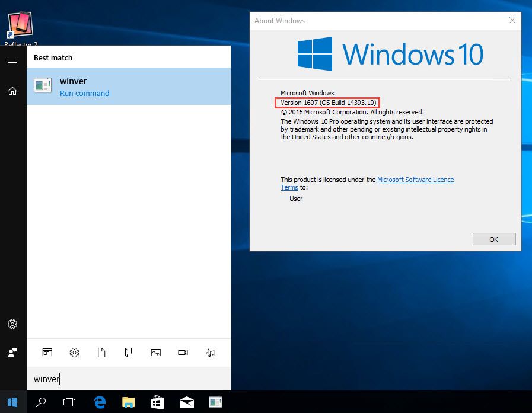Open the taskbar search magnifier
Image resolution: width=532 pixels, height=413 pixels.
[41, 402]
